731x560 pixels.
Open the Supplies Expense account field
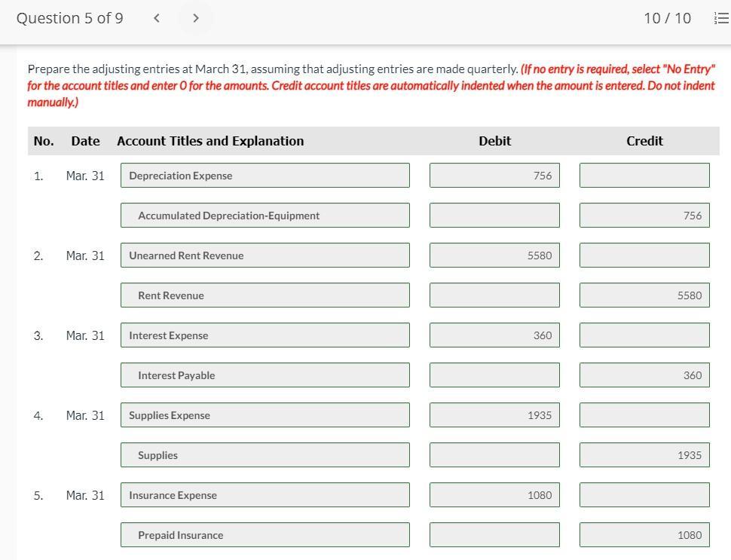point(265,415)
